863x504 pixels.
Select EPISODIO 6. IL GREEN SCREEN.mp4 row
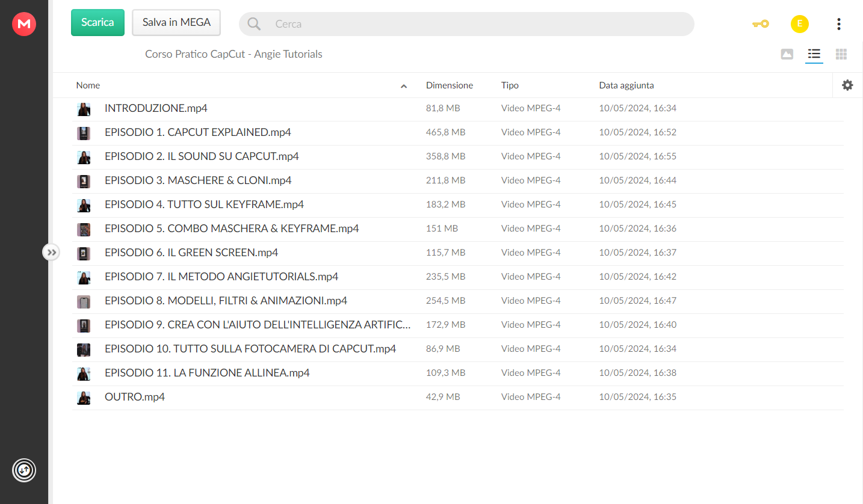coord(457,253)
